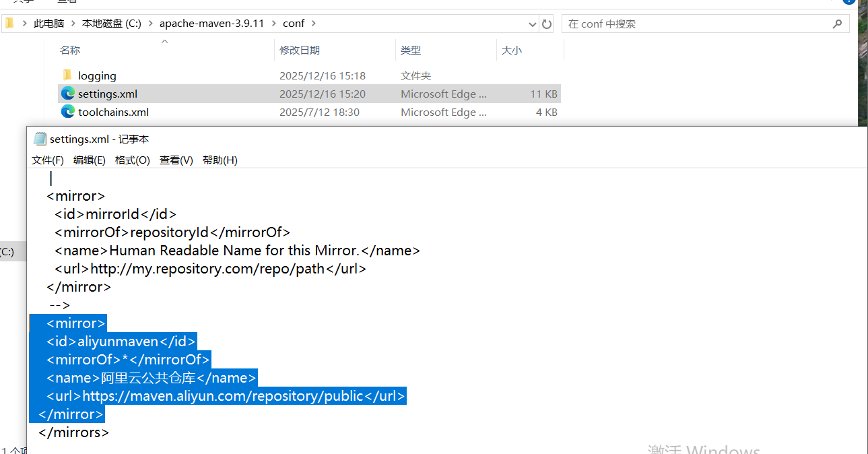Click the </mirrors> closing tag
Screen dimensions: 868x454
(x=74, y=432)
